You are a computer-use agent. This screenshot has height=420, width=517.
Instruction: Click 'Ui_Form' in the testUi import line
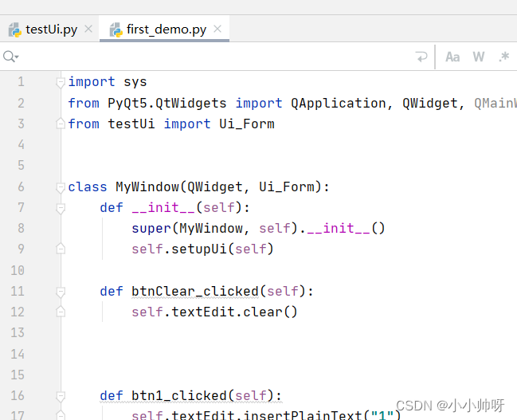pyautogui.click(x=247, y=124)
